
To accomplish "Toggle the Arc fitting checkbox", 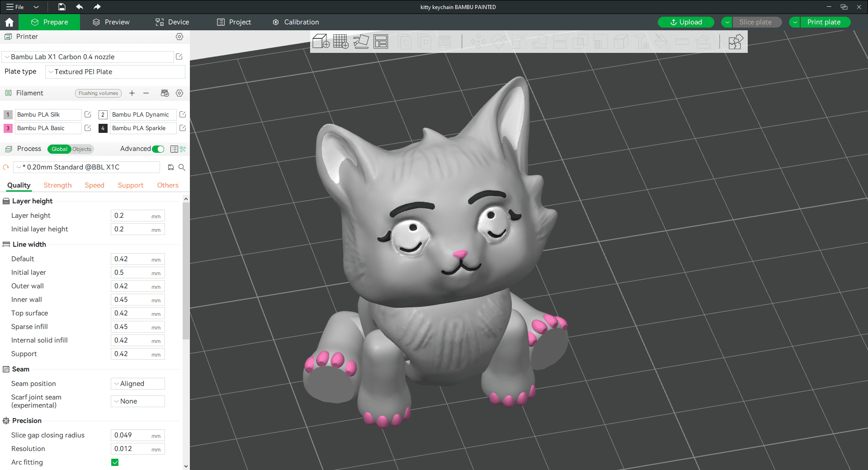I will pyautogui.click(x=115, y=462).
